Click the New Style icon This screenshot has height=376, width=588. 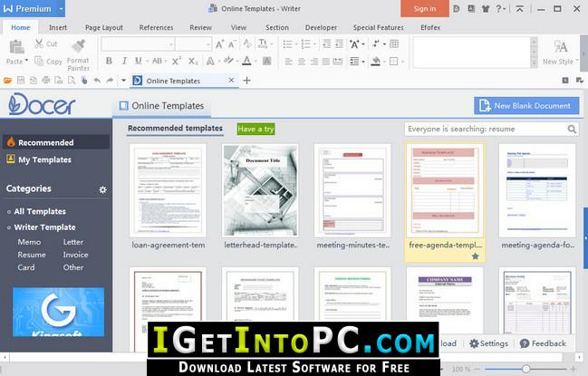pyautogui.click(x=560, y=47)
